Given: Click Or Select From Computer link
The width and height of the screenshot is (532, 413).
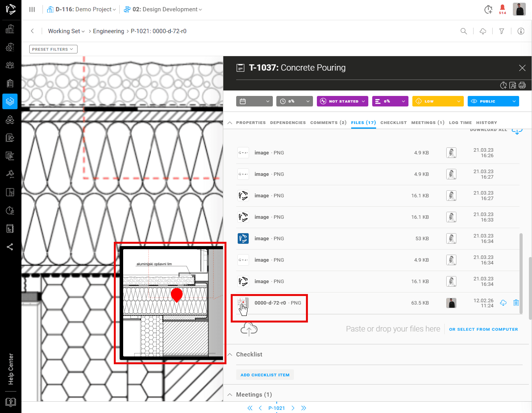Looking at the screenshot, I should (483, 329).
